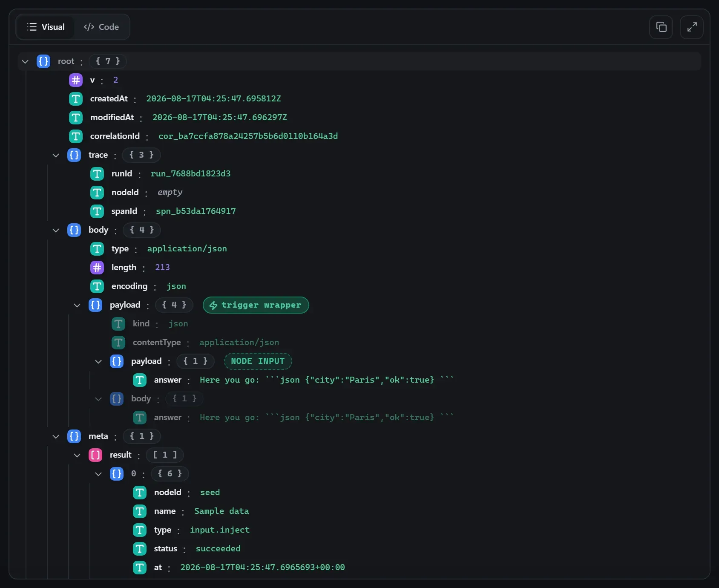Select the at timestamp value
This screenshot has height=588, width=719.
click(x=262, y=568)
